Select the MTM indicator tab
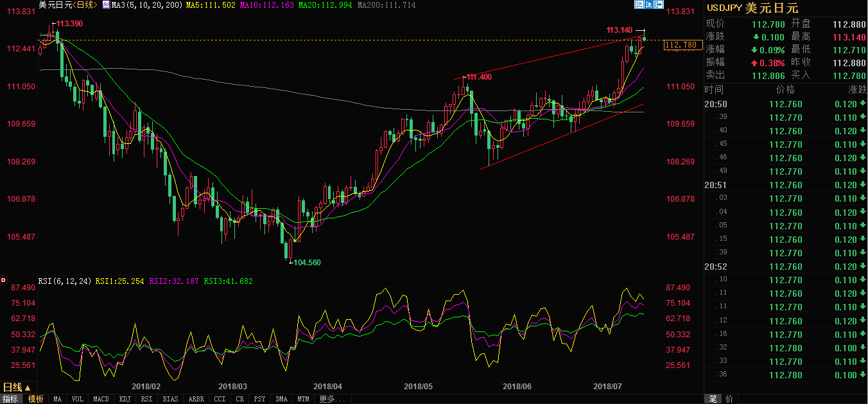The image size is (868, 404). point(303,399)
